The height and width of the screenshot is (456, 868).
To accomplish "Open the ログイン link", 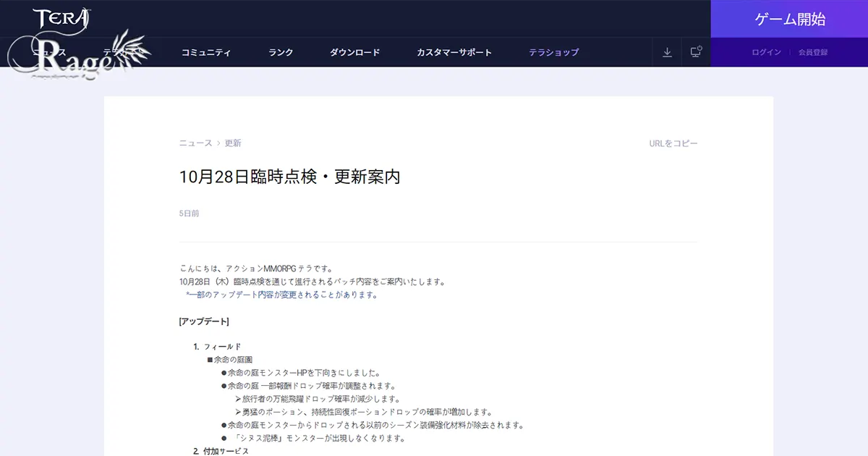I will click(765, 52).
